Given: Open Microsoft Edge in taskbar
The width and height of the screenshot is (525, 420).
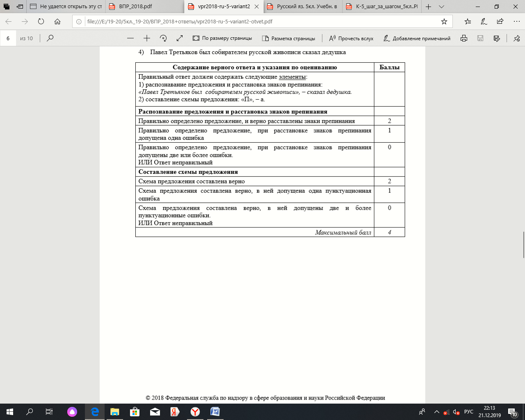Looking at the screenshot, I should [x=95, y=412].
